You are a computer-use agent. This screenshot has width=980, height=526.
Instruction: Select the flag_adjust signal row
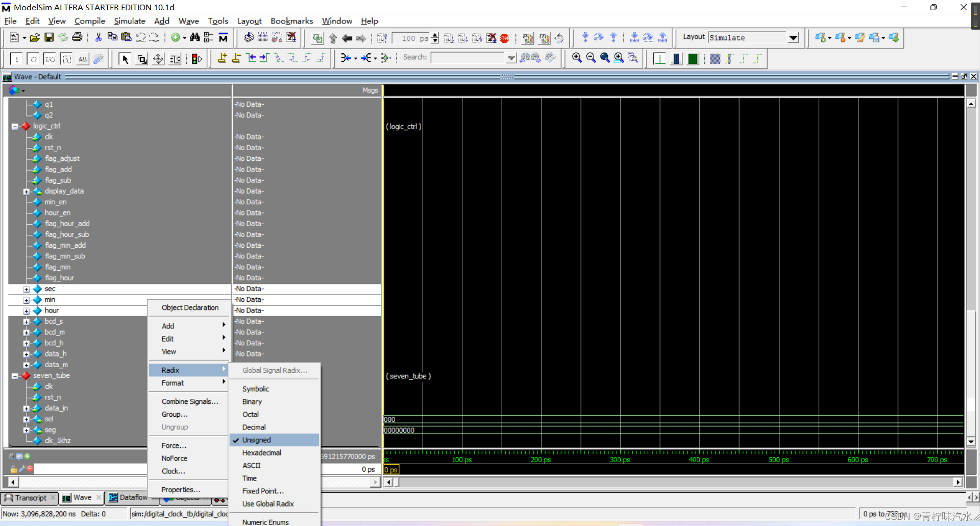[62, 159]
